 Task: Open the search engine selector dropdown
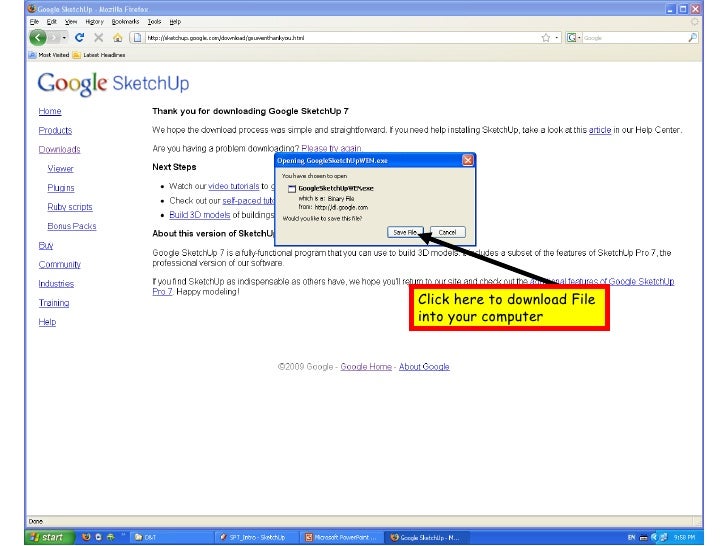point(574,38)
